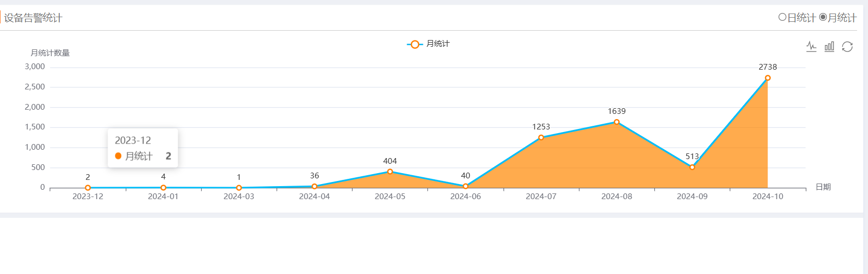Click the 2023-12 data point marker
Screen dimensions: 868x274
[x=88, y=188]
